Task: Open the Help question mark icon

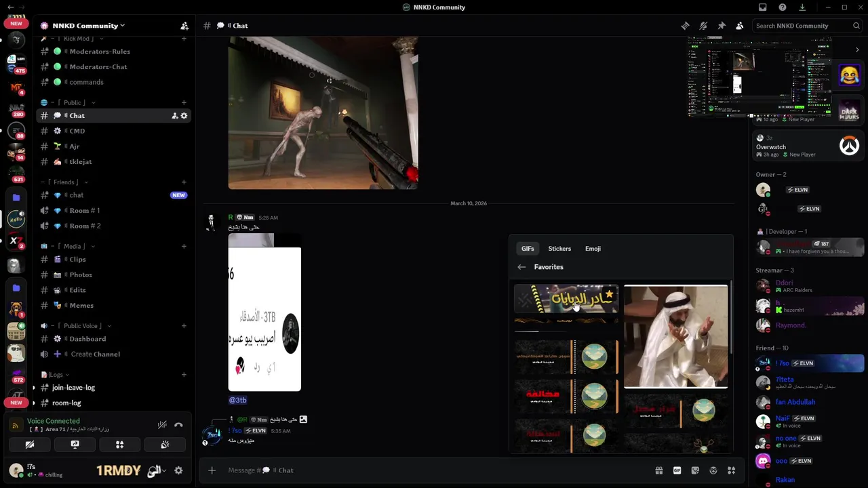Action: (783, 7)
